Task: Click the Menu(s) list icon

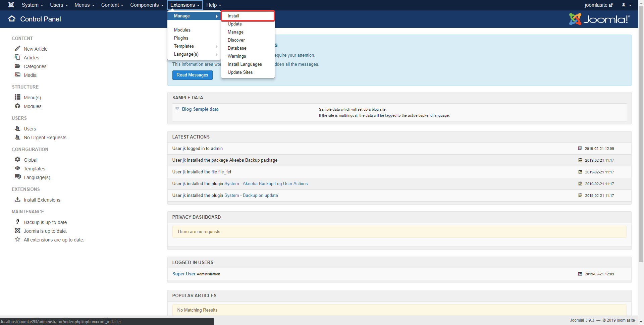Action: click(17, 97)
